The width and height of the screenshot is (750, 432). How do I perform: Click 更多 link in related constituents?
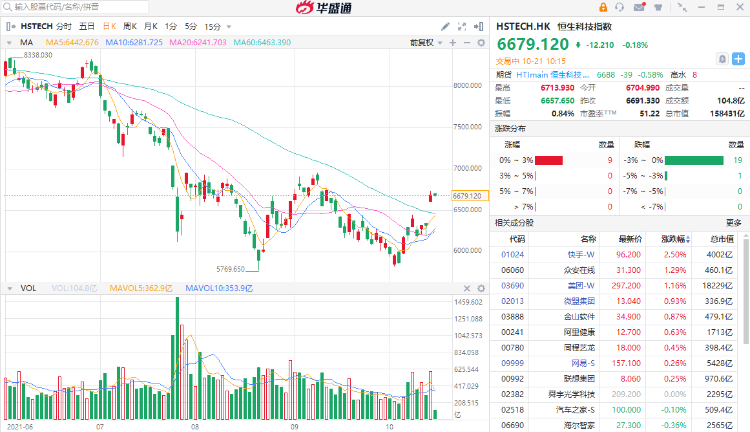[x=735, y=222]
